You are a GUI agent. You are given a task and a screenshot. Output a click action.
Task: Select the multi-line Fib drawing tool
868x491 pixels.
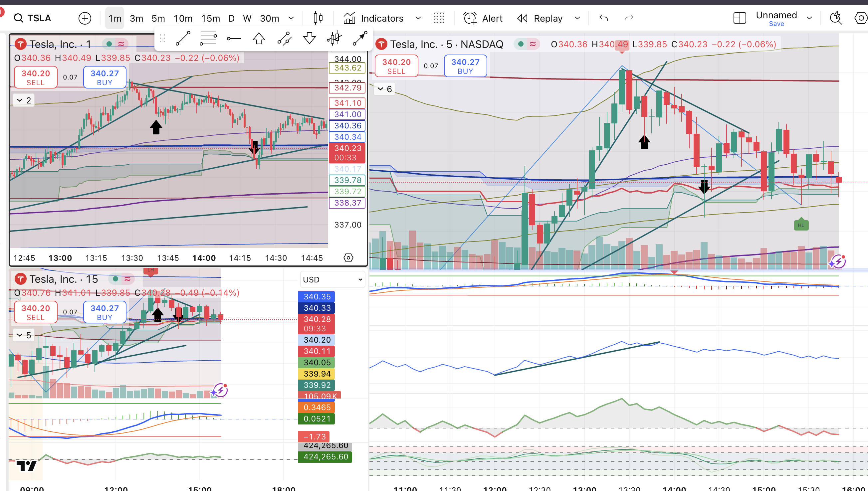click(208, 39)
